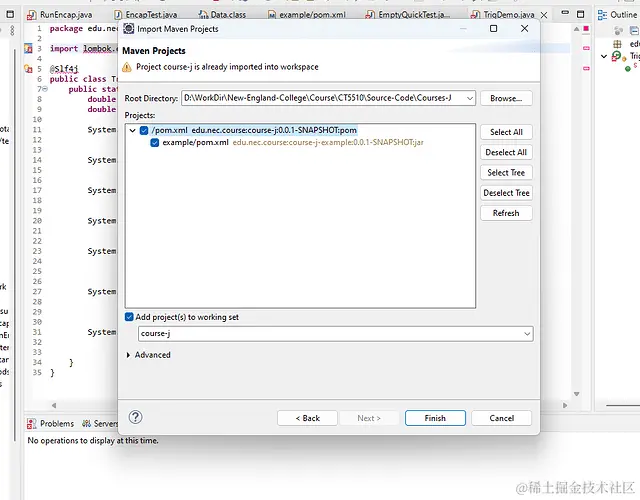Screen dimensions: 640x500
Task: Click editor horizontal scrollbar left arrow
Action: [x=54, y=405]
